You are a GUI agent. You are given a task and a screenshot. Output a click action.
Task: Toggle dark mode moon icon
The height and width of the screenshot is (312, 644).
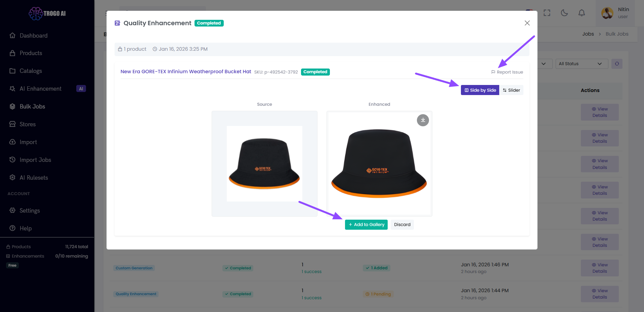pos(564,13)
